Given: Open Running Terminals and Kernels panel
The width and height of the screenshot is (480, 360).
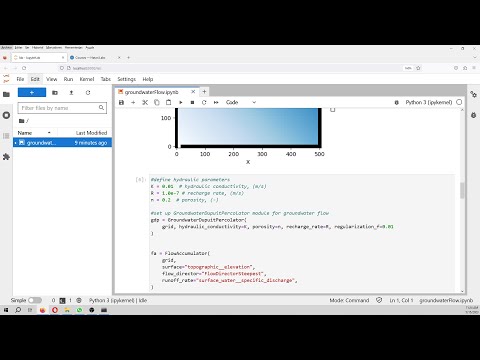Looking at the screenshot, I should [x=6, y=115].
